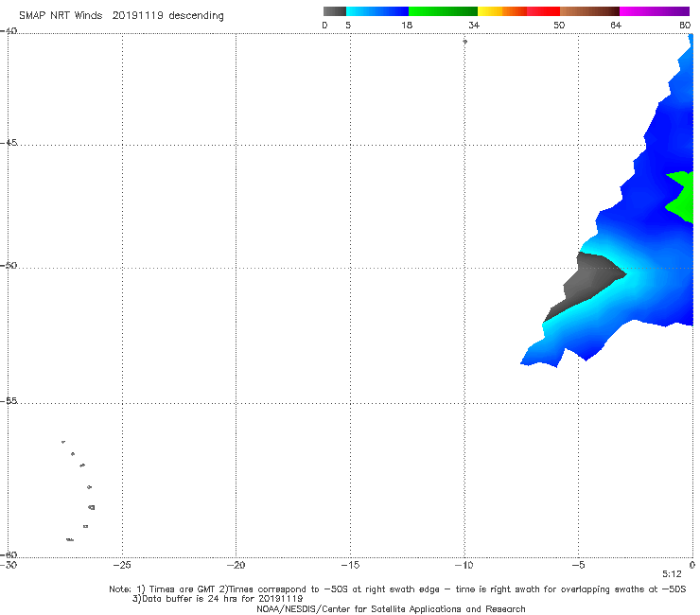Click the NOAA/NESDIS Center for Satellite Applications credit

pyautogui.click(x=391, y=609)
